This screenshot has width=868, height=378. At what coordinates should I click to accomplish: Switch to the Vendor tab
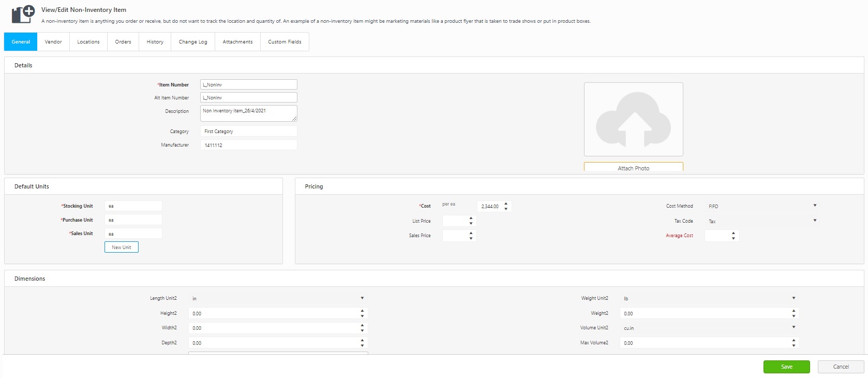53,42
